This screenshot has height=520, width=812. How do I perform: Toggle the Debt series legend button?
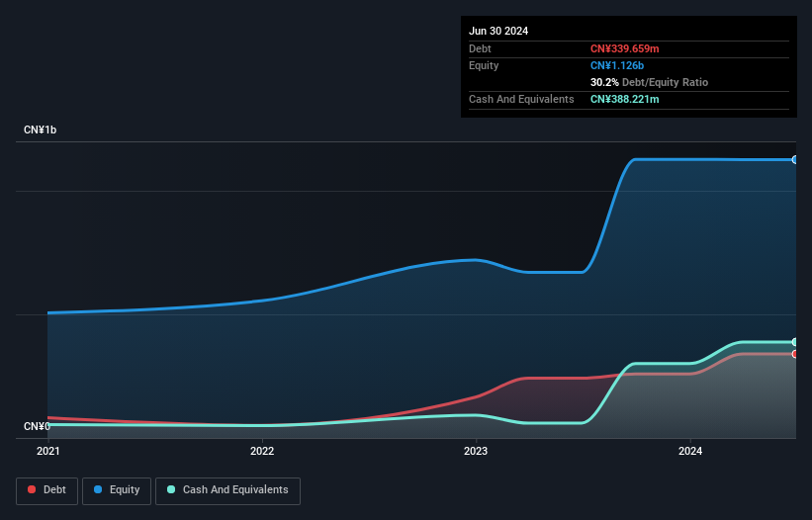pyautogui.click(x=46, y=490)
